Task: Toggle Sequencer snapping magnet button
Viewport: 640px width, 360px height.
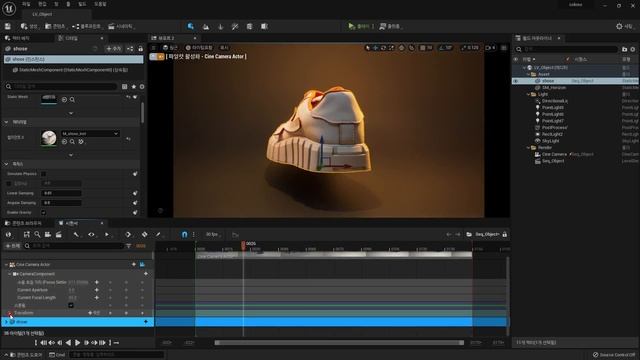Action: [184, 234]
